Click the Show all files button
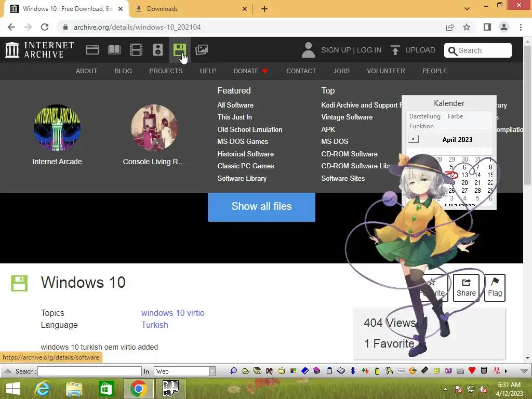The width and height of the screenshot is (532, 399). [261, 207]
